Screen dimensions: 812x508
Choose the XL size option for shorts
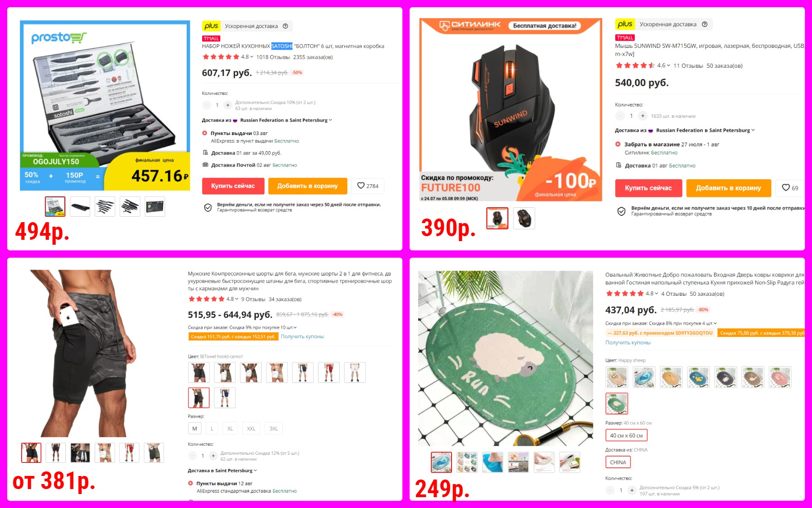[230, 429]
